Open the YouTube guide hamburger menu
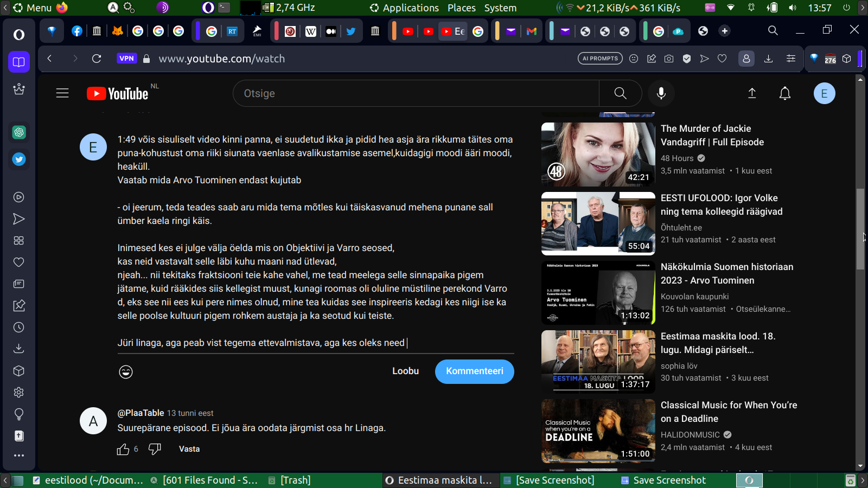Image resolution: width=868 pixels, height=488 pixels. [62, 93]
